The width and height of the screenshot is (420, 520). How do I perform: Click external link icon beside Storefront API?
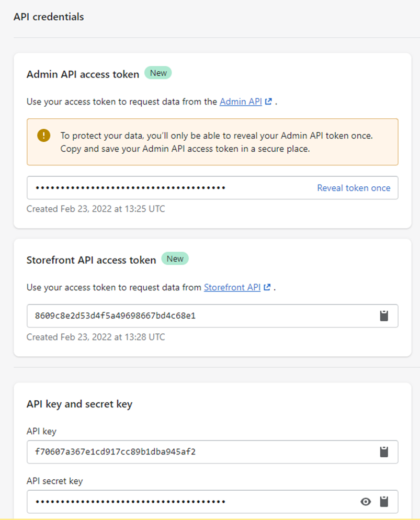click(267, 288)
